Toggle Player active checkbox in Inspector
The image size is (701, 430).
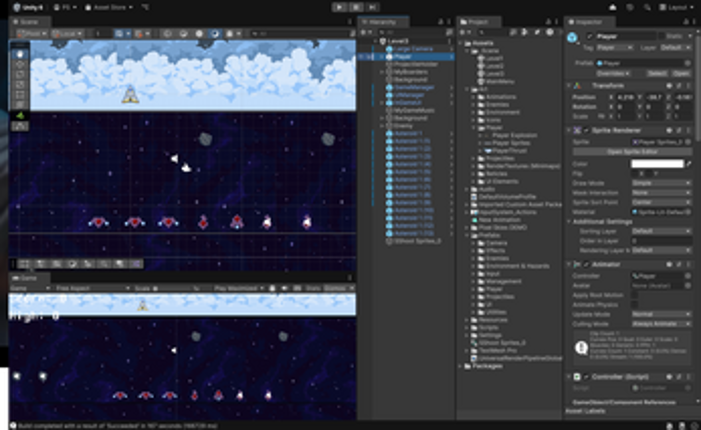coord(590,36)
